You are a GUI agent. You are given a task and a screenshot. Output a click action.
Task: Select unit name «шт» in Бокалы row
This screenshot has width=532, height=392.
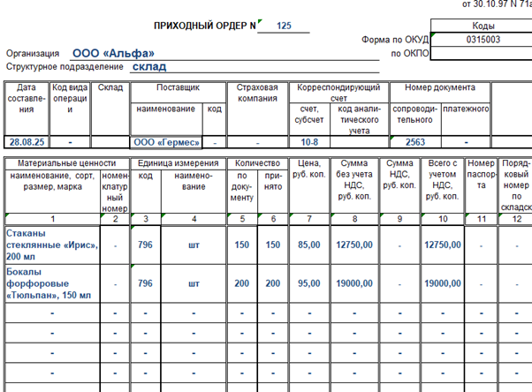click(194, 283)
